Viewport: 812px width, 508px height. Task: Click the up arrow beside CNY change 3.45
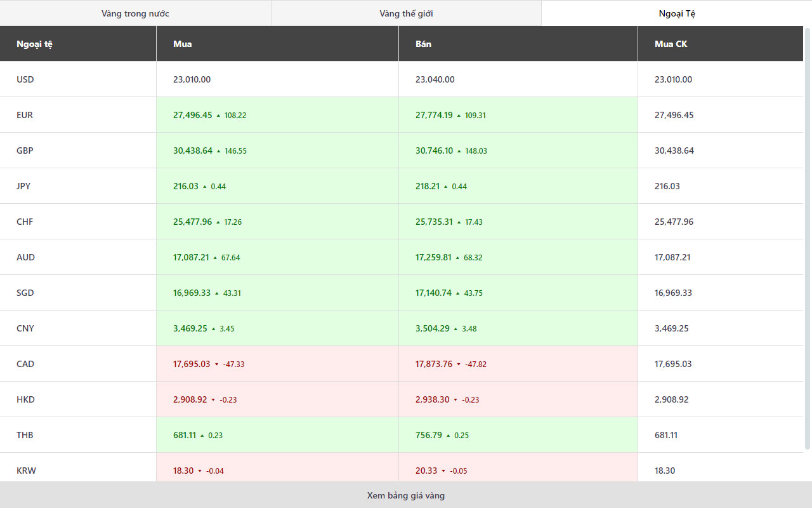click(x=213, y=329)
